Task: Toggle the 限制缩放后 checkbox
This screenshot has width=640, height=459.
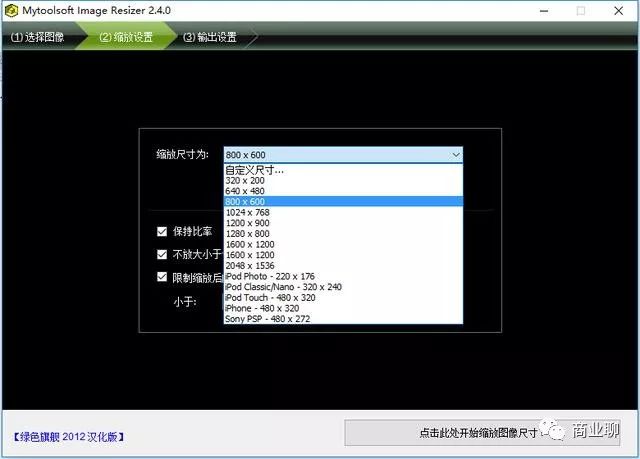Action: 162,277
